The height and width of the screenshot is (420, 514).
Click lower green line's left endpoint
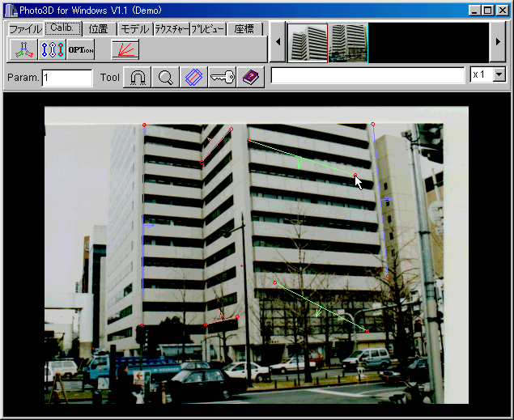pyautogui.click(x=274, y=282)
